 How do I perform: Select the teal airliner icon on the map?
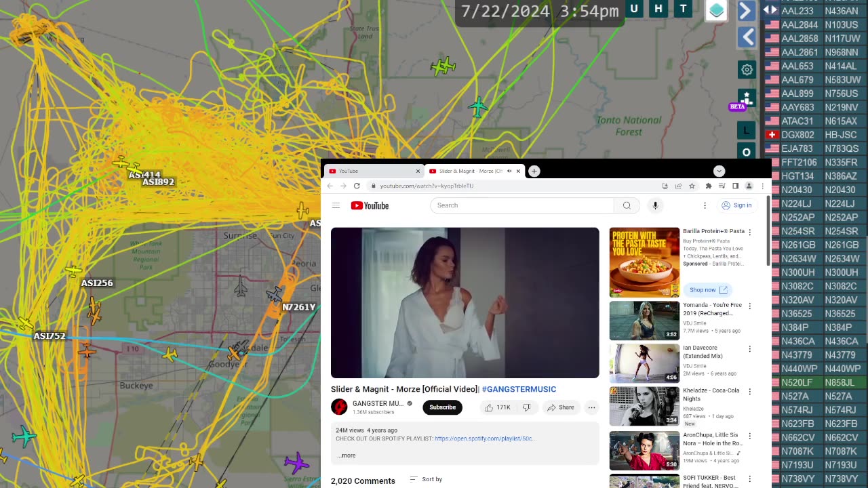point(478,107)
